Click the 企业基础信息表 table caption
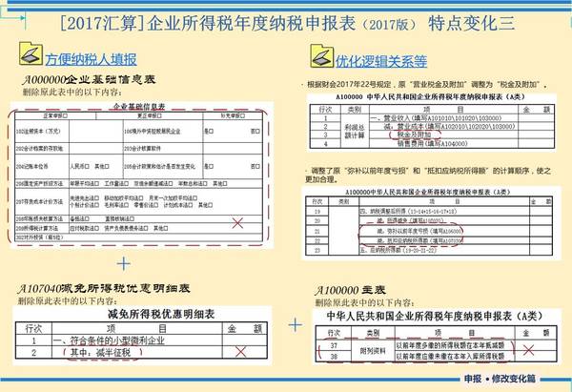Image resolution: width=572 pixels, height=392 pixels. 139,107
